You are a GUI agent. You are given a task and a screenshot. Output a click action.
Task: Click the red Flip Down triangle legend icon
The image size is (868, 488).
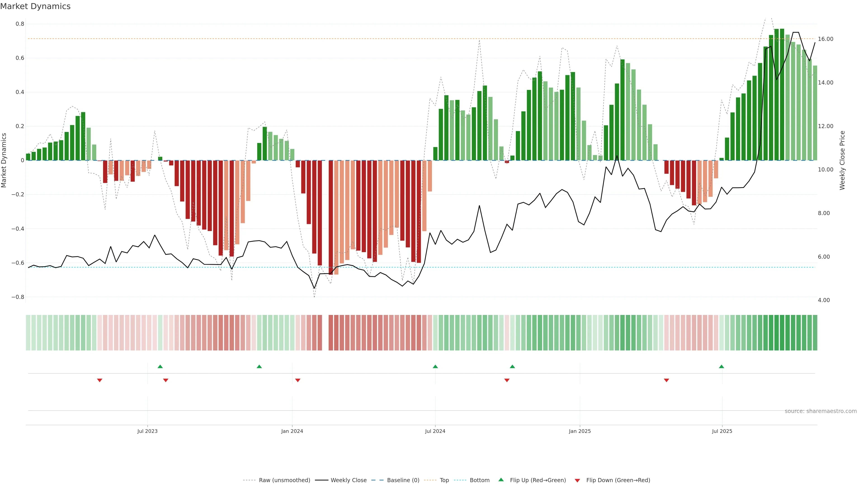point(577,480)
